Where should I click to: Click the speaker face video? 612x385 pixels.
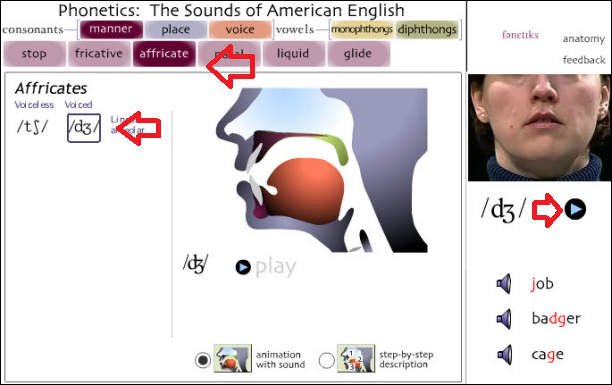tap(539, 127)
